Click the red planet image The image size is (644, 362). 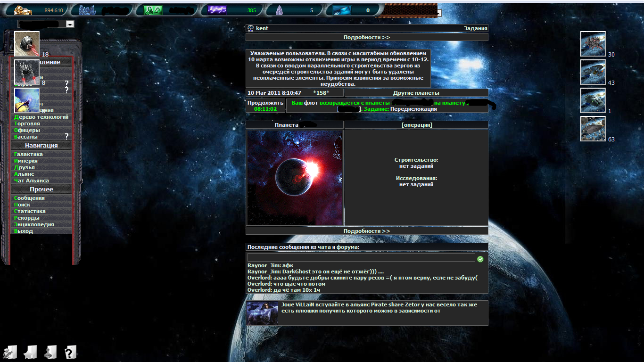point(295,178)
